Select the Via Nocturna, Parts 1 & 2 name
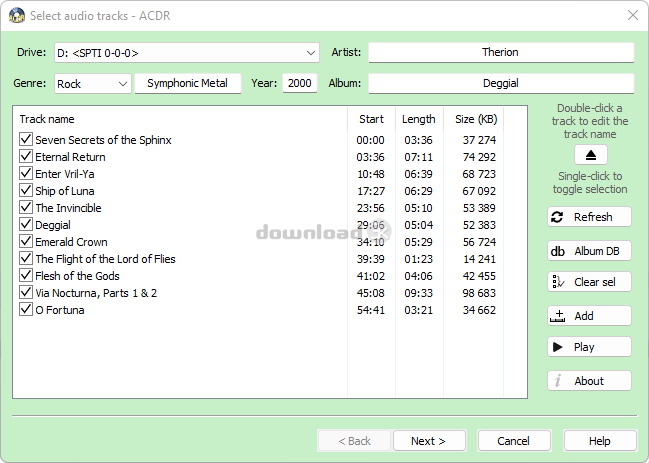The image size is (649, 463). click(x=96, y=293)
